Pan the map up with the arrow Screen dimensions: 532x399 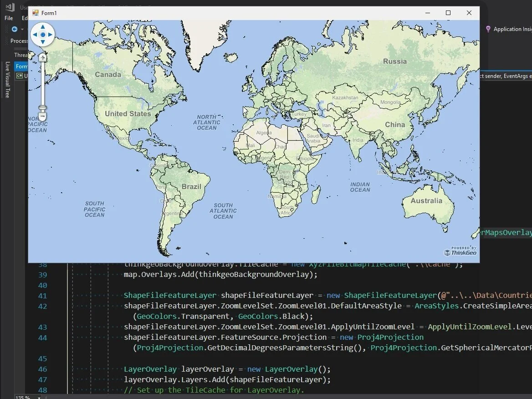43,27
